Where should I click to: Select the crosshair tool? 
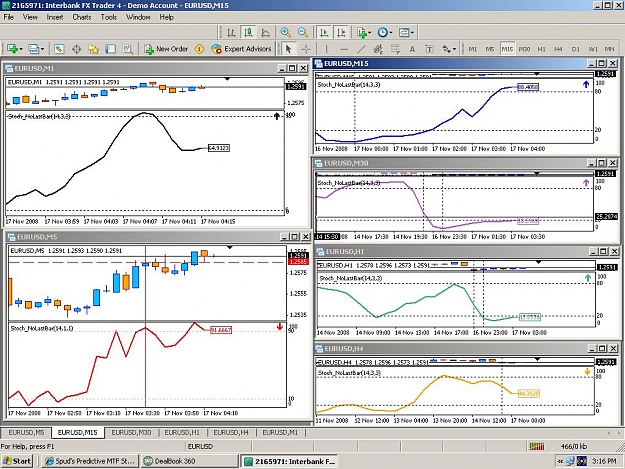pos(306,49)
